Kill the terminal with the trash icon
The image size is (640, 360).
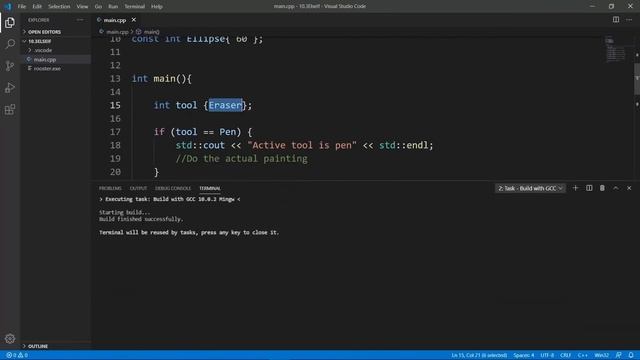point(602,188)
